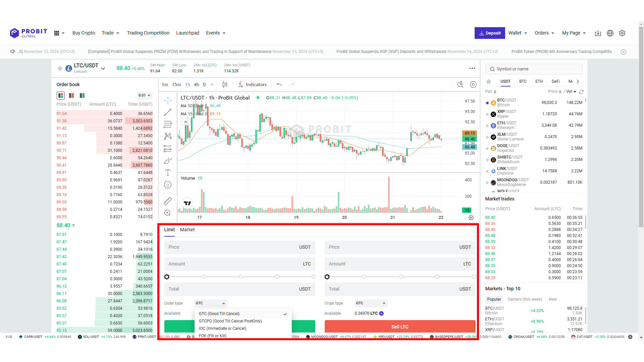Collapse the moving average indicator legend
This screenshot has width=644, height=362.
coord(185,122)
